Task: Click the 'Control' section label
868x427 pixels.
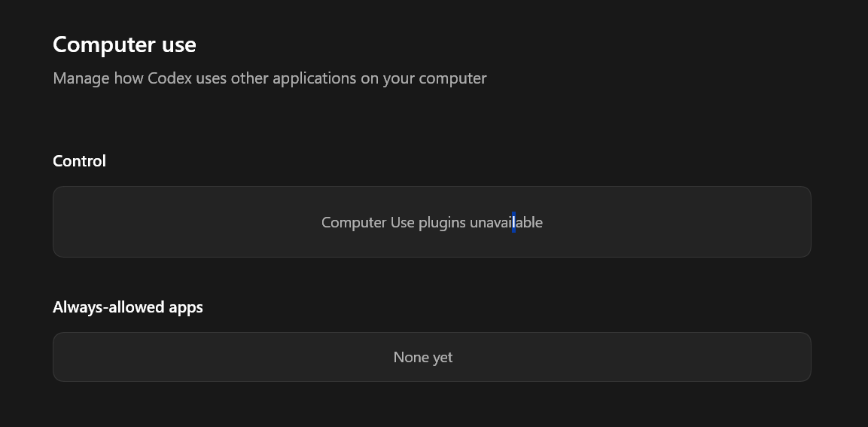Action: point(79,161)
